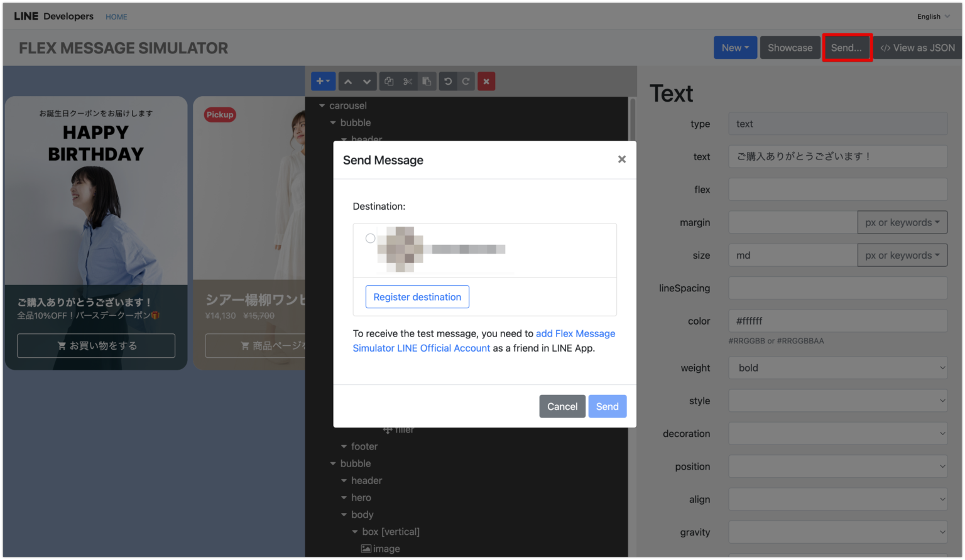Move the selected node up with the up arrow
Image resolution: width=965 pixels, height=560 pixels.
(347, 81)
